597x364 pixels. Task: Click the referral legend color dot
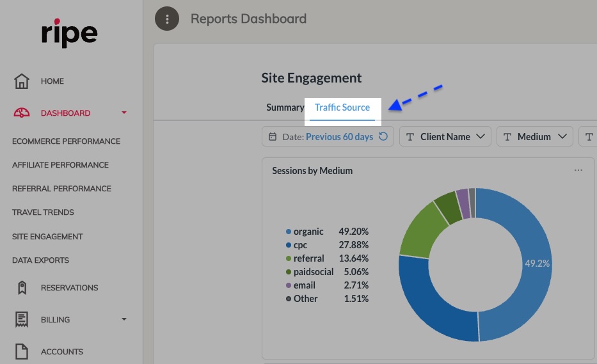tap(289, 258)
